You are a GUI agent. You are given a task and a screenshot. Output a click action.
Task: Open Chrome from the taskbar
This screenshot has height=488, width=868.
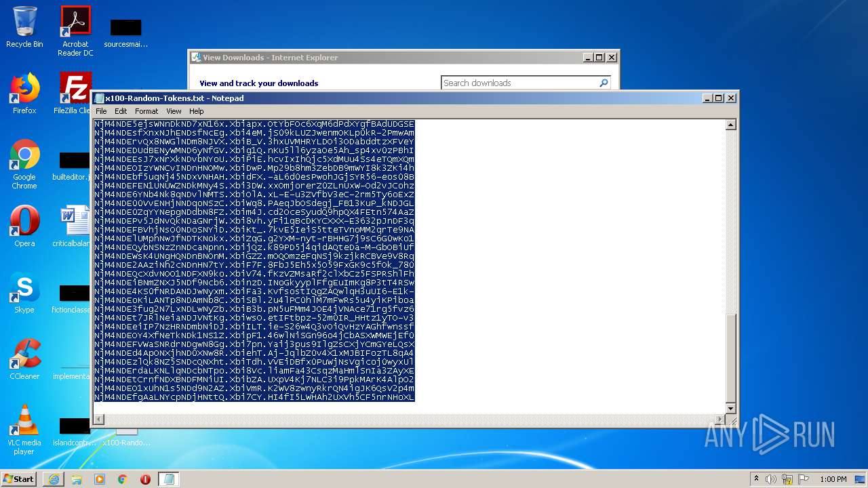point(123,479)
